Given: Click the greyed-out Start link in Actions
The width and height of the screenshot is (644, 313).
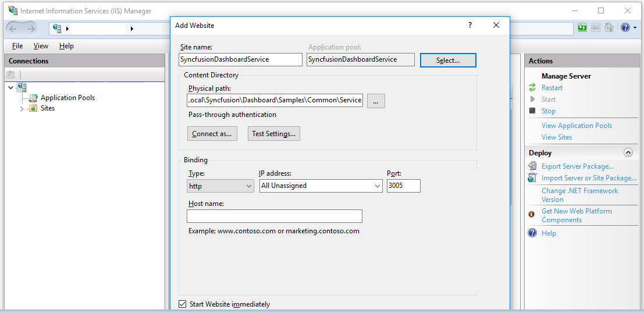Looking at the screenshot, I should coord(549,99).
